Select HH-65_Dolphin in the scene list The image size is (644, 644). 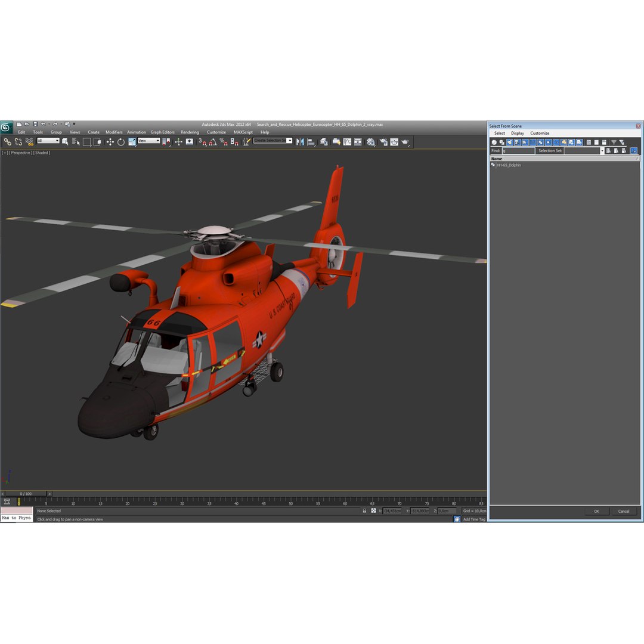tap(509, 165)
